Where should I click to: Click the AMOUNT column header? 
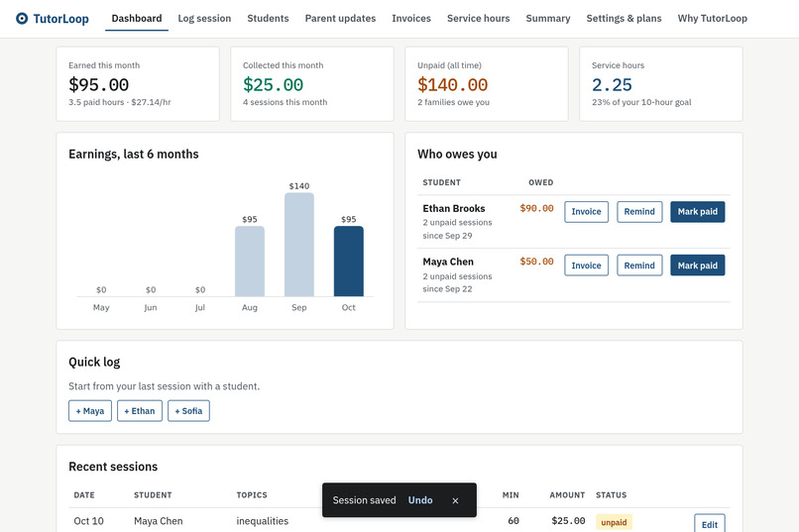(x=567, y=494)
